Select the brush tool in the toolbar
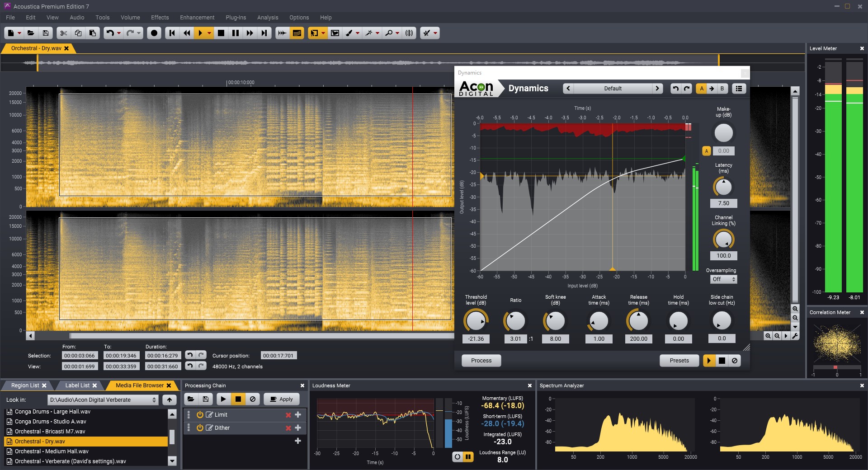Viewport: 868px width, 470px height. tap(349, 33)
